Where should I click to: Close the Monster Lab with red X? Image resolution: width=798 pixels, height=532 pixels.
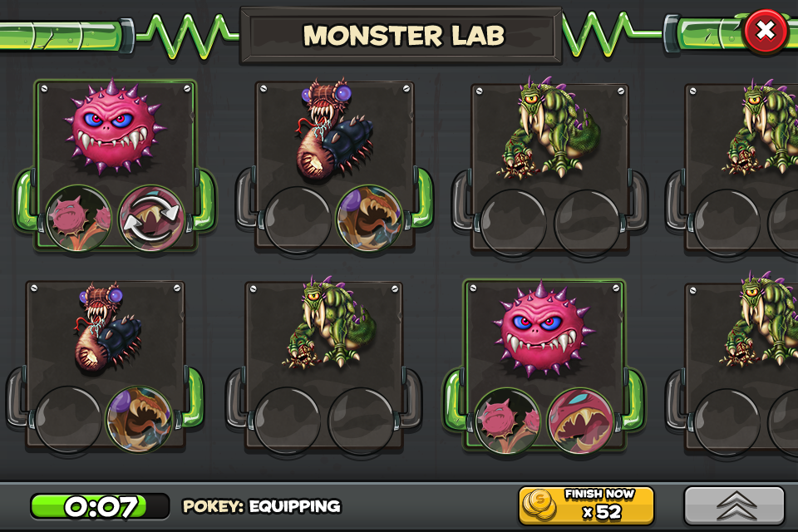766,31
